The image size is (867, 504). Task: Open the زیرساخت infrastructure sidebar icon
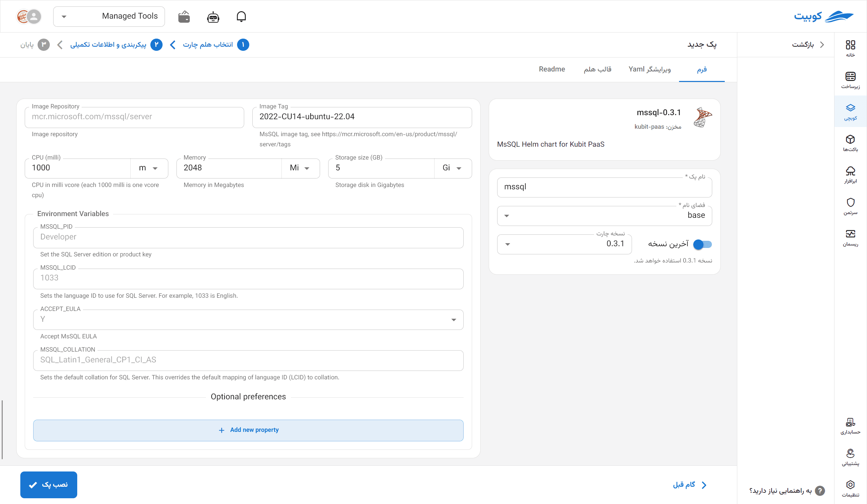tap(850, 80)
